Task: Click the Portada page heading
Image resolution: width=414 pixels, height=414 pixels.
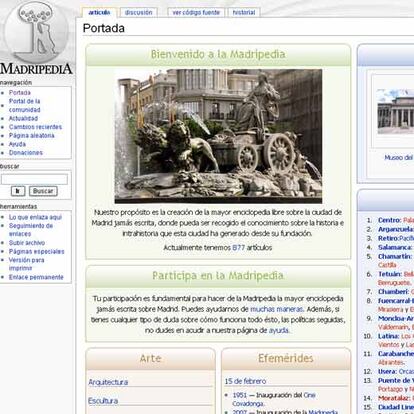Action: (104, 28)
